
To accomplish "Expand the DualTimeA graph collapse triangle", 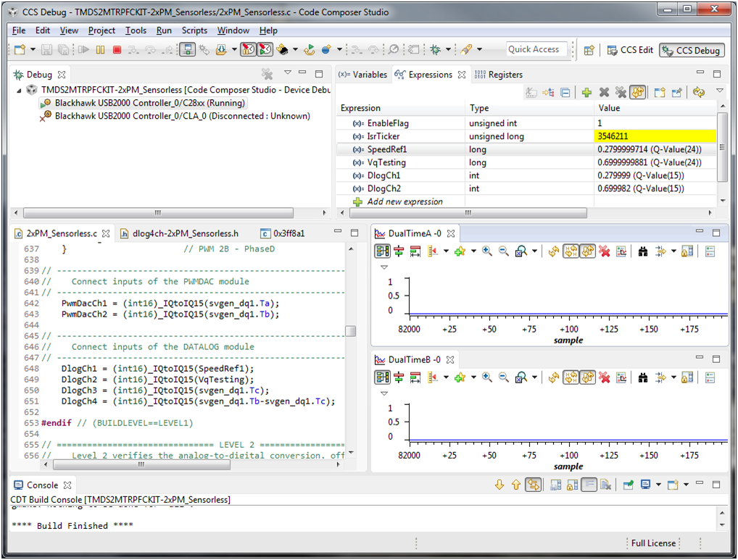I will pyautogui.click(x=384, y=267).
